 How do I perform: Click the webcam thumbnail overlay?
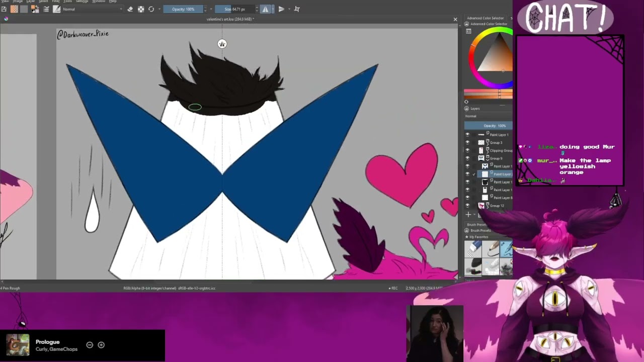[x=435, y=333]
